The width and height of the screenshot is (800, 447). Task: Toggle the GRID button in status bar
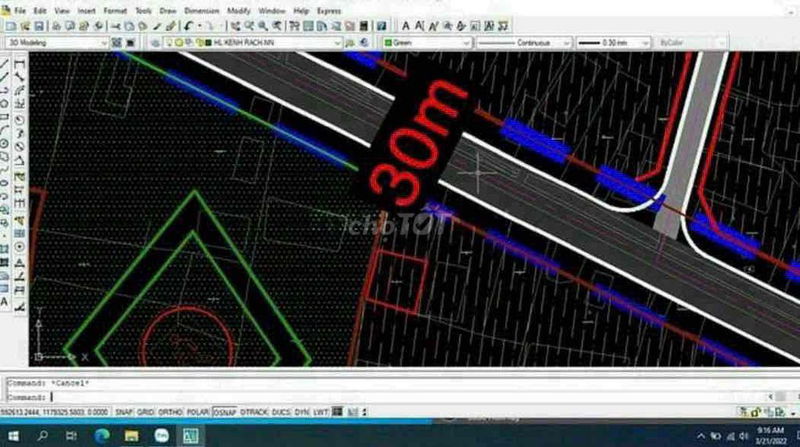click(146, 411)
